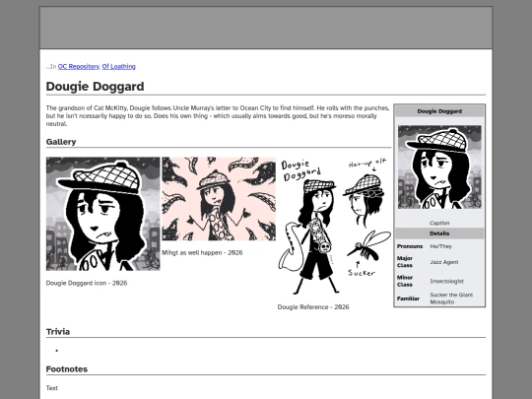The image size is (532, 399).
Task: Click the infobox 'Dougie Doggard' title
Action: click(x=439, y=111)
